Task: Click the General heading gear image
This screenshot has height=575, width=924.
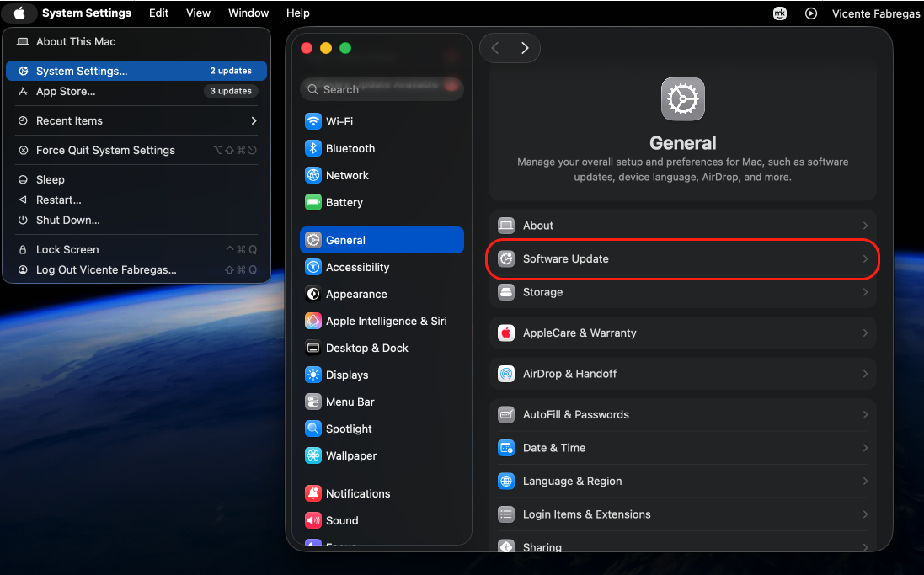Action: pos(682,99)
